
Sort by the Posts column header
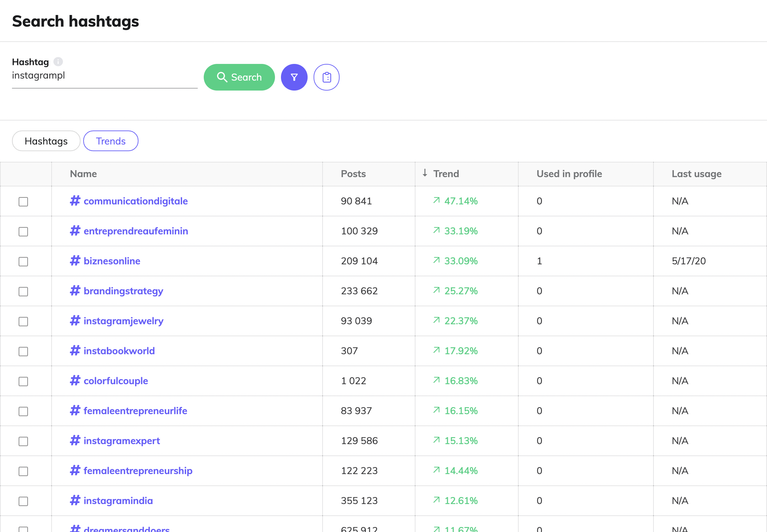[x=353, y=174]
